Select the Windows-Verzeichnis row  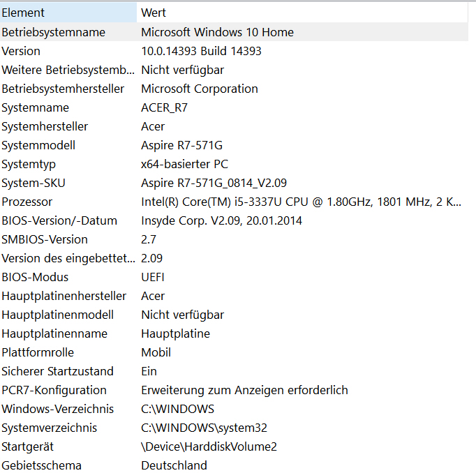(x=234, y=408)
